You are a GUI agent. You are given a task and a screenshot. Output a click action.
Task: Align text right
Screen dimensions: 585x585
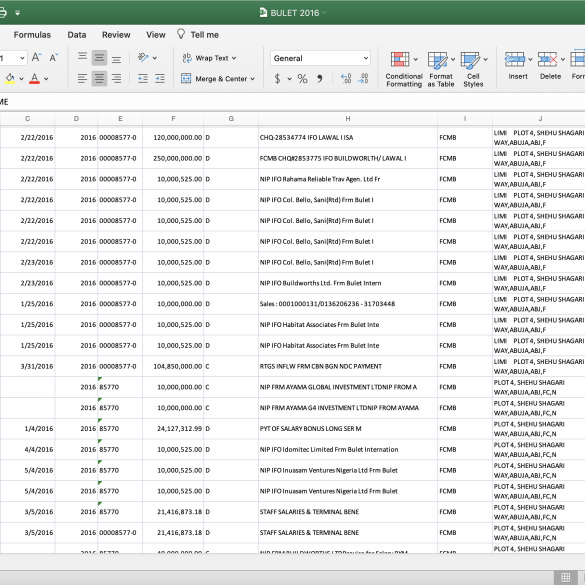tap(116, 78)
